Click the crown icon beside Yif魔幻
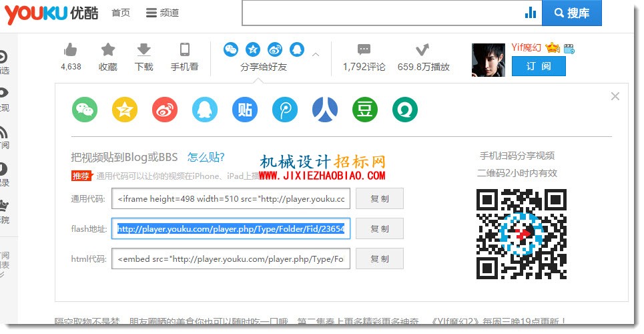The width and height of the screenshot is (644, 334). pos(553,47)
